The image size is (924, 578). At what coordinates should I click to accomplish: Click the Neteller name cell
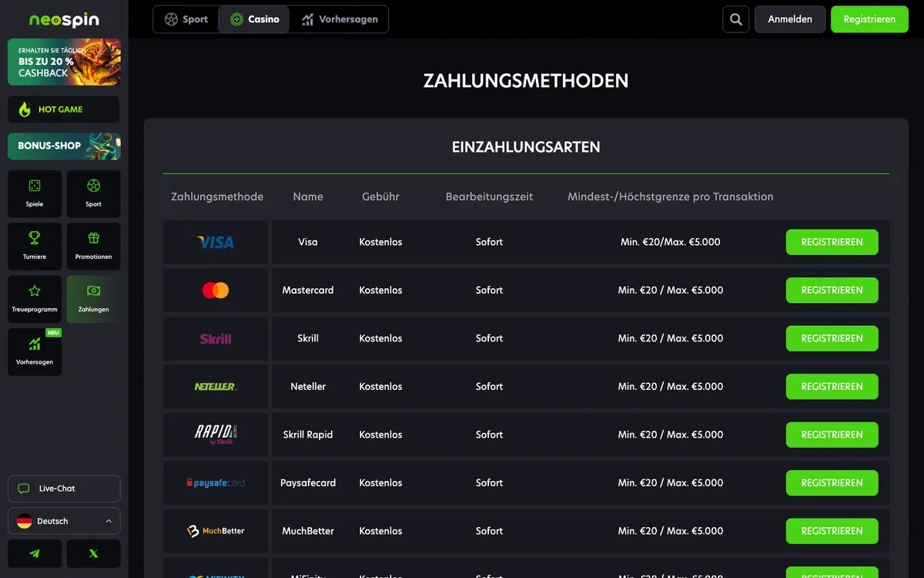(x=308, y=387)
